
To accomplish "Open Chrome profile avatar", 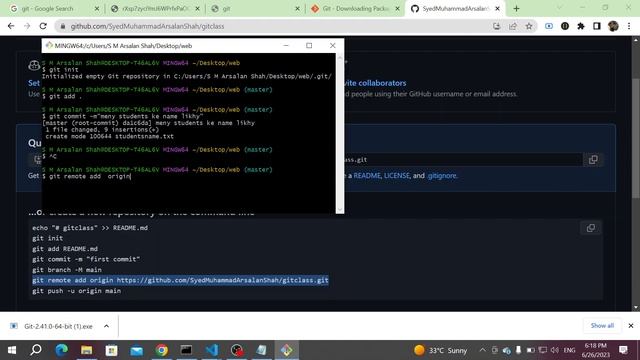I will pyautogui.click(x=613, y=26).
